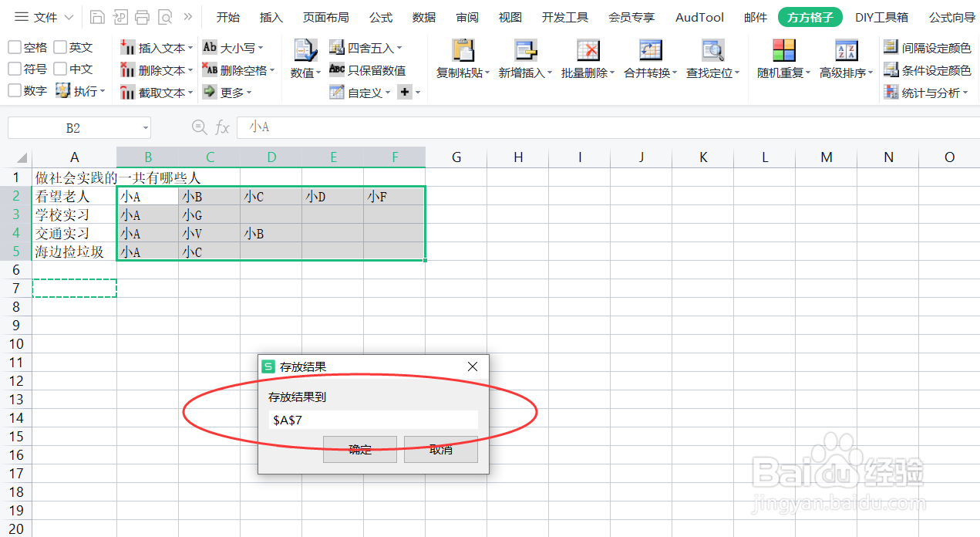The image size is (980, 537).
Task: Click the 条件设定颜色 tool
Action: pyautogui.click(x=928, y=70)
